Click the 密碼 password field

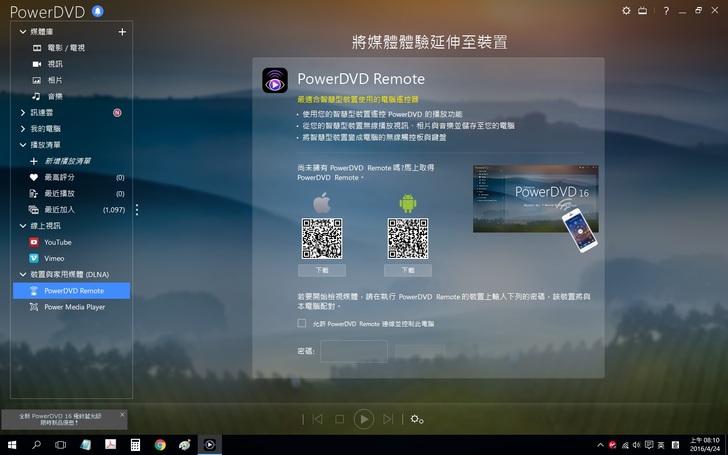[x=353, y=351]
